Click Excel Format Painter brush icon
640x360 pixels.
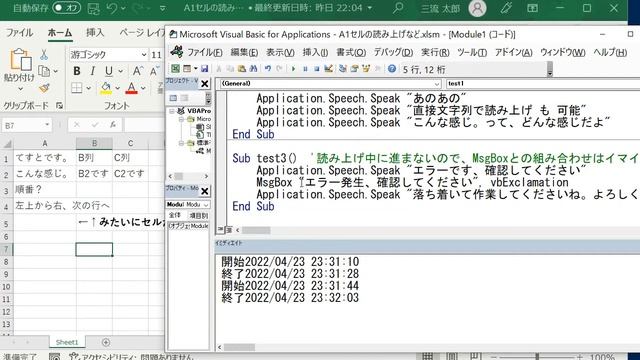pyautogui.click(x=44, y=88)
